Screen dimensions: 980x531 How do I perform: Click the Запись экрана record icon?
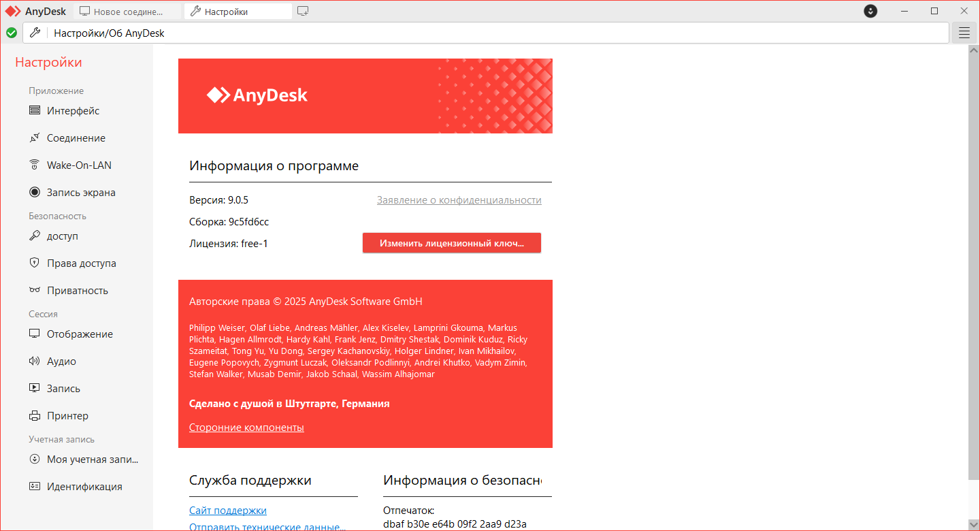(x=35, y=193)
